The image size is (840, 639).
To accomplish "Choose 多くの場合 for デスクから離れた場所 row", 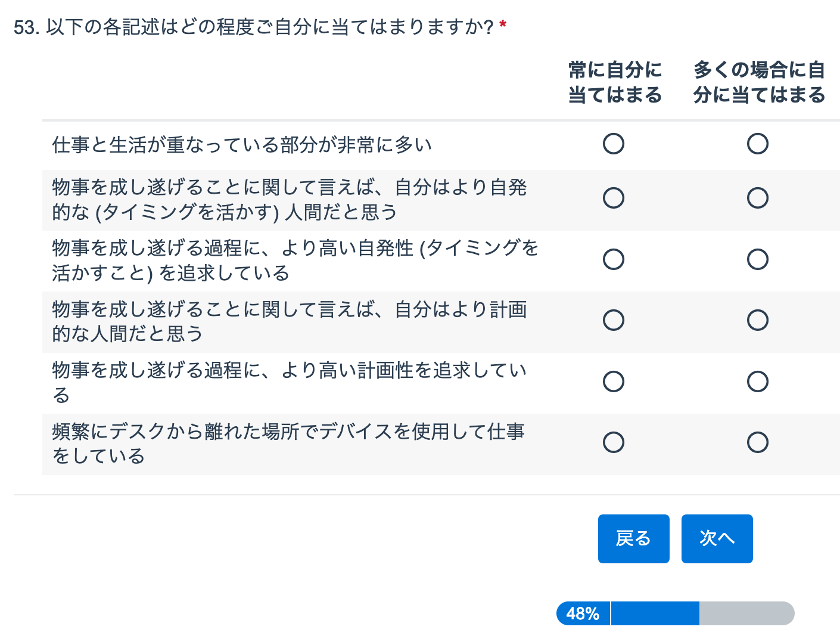I will pyautogui.click(x=758, y=442).
